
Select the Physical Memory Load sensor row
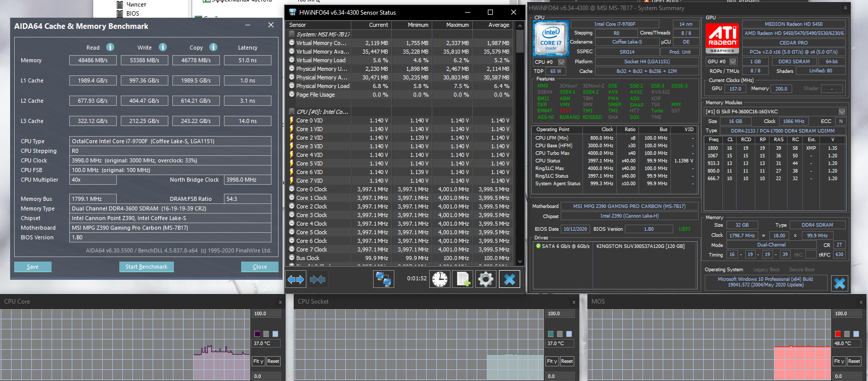coord(399,86)
